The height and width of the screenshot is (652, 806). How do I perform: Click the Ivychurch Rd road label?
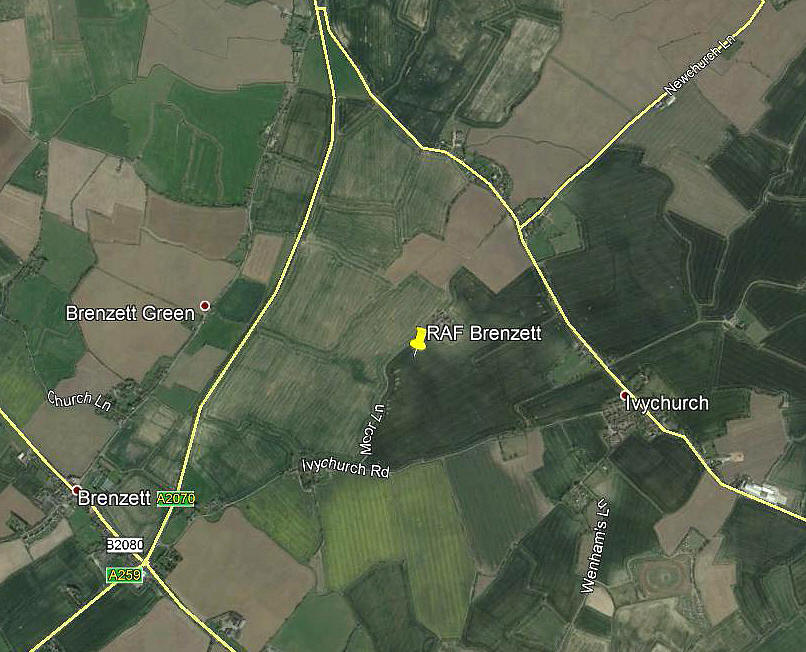[345, 468]
